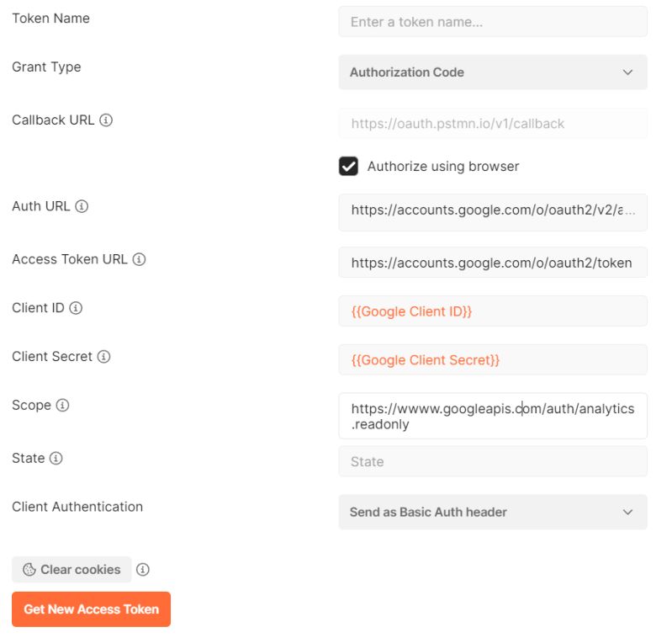Click the Client Authentication label

(77, 507)
